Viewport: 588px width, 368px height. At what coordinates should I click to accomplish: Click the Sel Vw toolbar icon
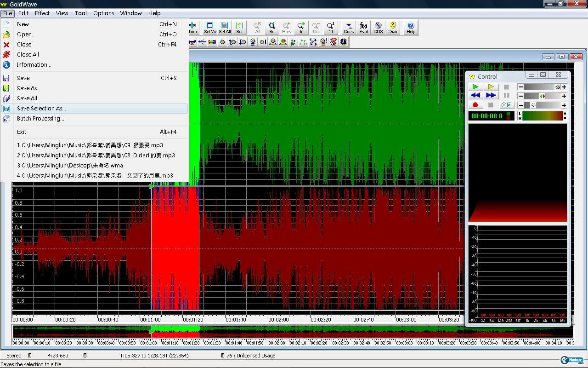210,28
